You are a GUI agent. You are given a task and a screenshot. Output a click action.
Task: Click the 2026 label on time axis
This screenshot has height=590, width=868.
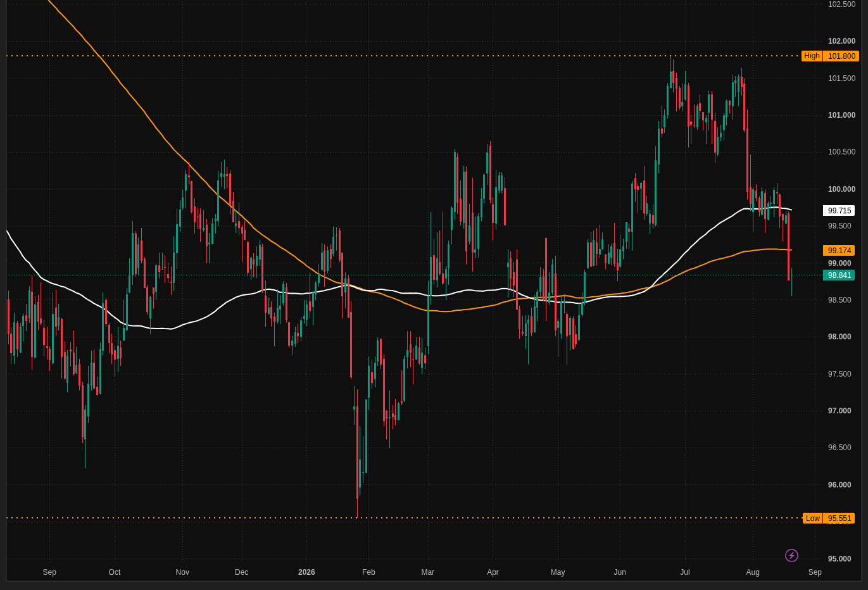306,572
